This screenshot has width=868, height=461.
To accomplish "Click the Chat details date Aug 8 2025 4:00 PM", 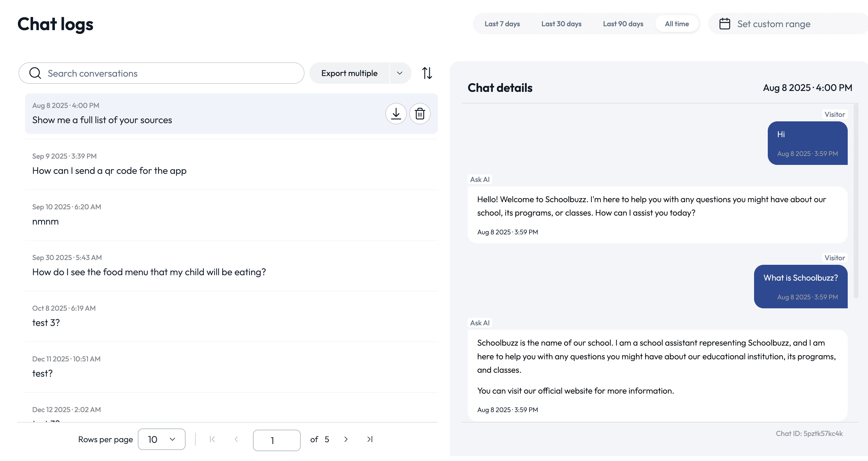I will tap(807, 88).
